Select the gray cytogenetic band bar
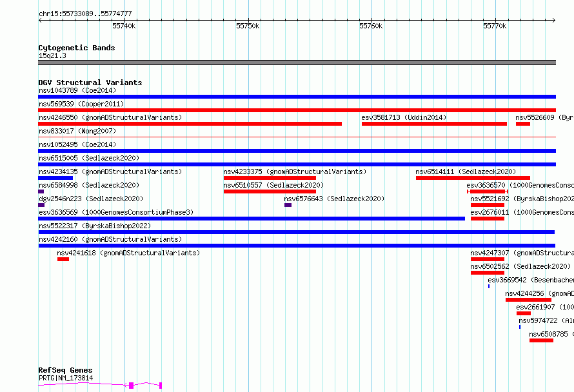The image size is (574, 392). pyautogui.click(x=297, y=63)
